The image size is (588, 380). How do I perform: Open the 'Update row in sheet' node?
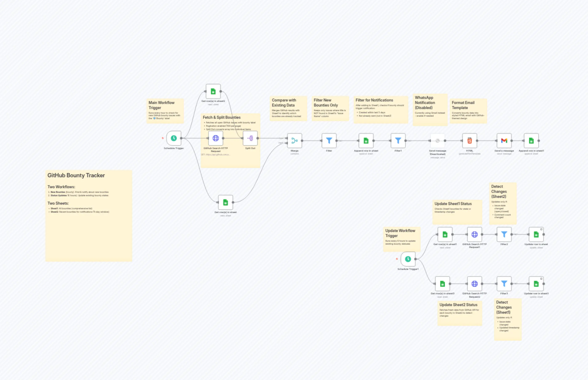537,234
